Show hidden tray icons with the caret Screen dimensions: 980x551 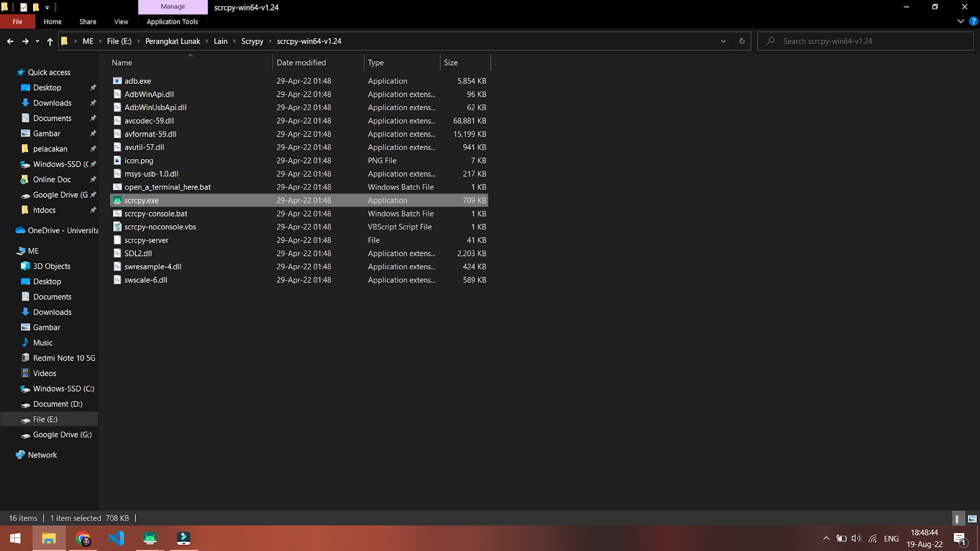[826, 539]
